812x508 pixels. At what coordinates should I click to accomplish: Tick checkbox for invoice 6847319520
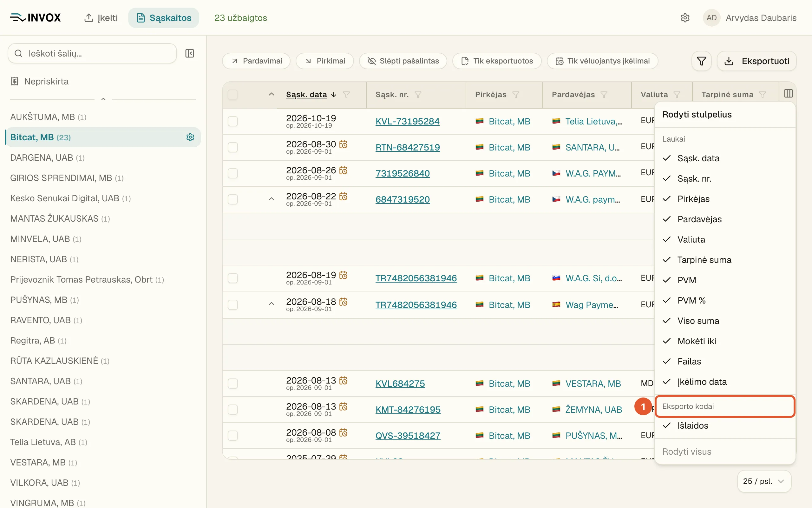coord(233,199)
